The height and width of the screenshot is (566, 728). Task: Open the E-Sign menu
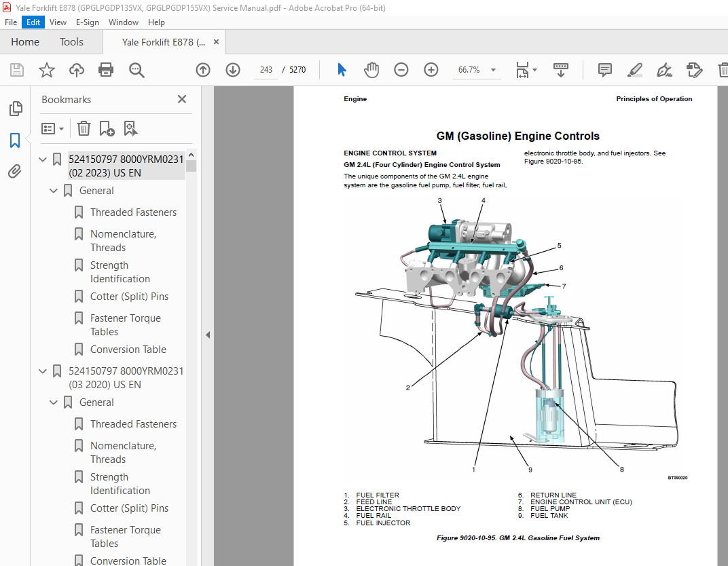(x=88, y=22)
